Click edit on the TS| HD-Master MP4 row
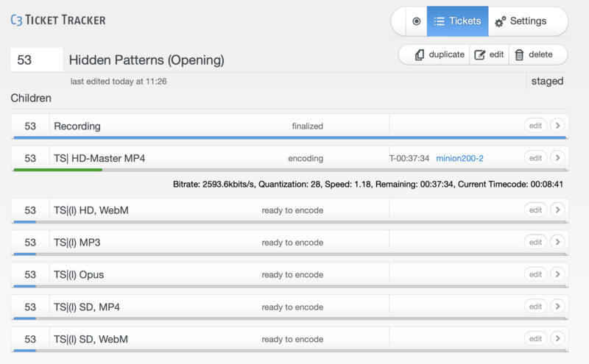 (x=535, y=158)
